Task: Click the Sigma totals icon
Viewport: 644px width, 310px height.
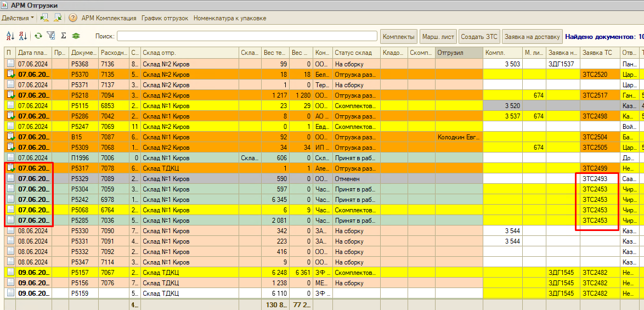Action: [x=64, y=36]
